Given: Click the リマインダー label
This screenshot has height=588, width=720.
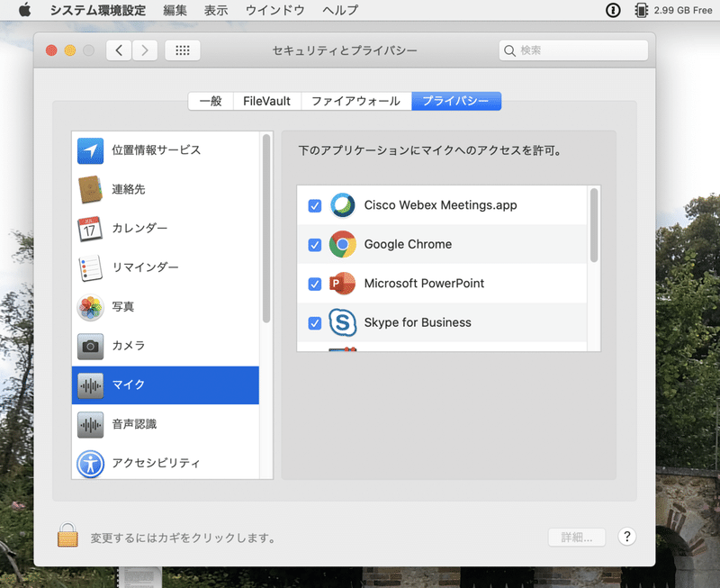Looking at the screenshot, I should [145, 267].
